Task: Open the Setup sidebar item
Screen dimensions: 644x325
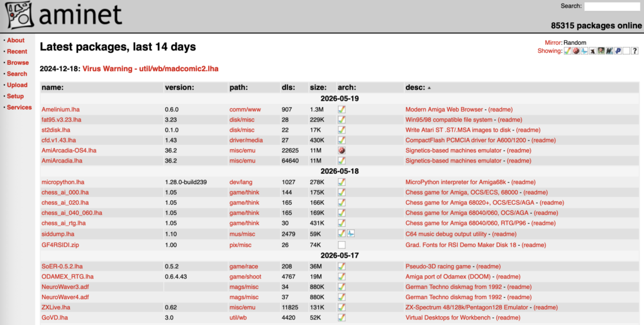Action: tap(15, 96)
